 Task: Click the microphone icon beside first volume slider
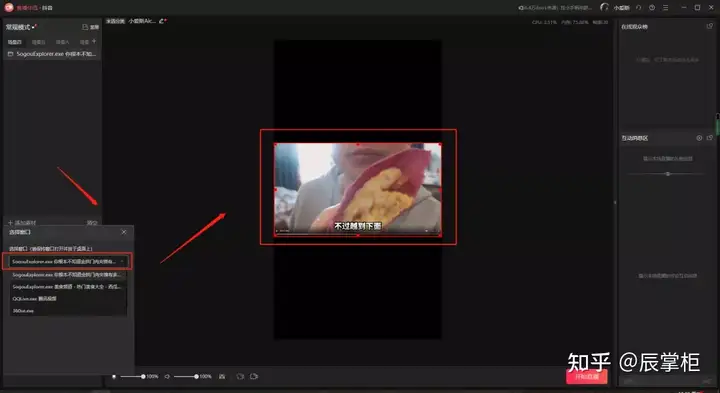click(114, 376)
